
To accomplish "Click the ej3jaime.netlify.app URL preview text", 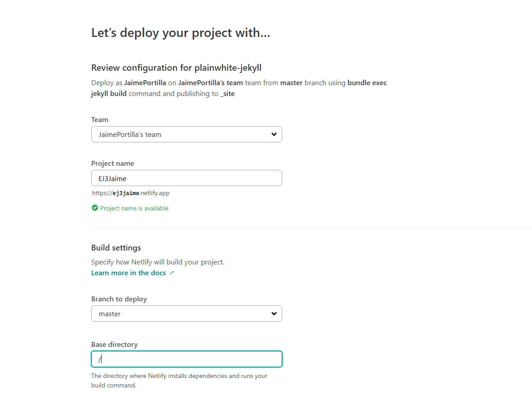I will (131, 193).
